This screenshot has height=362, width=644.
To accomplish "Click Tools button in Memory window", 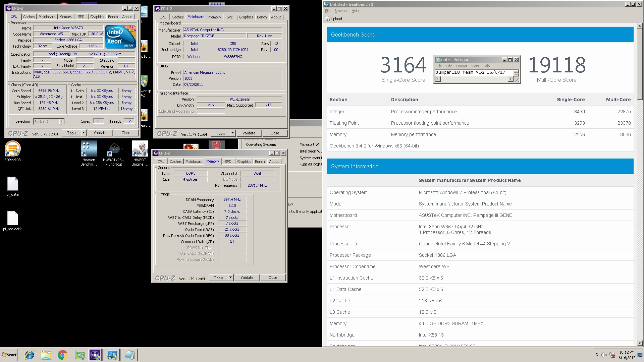I will pos(218,278).
